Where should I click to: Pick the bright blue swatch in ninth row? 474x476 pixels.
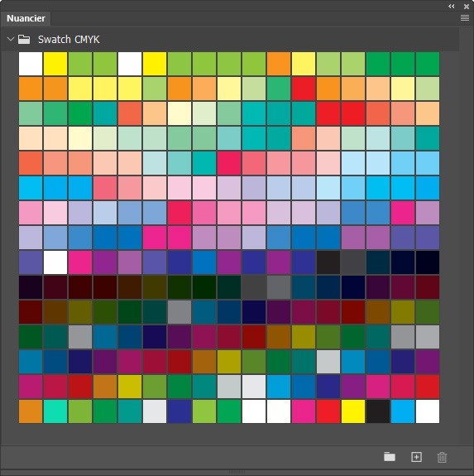[204, 262]
